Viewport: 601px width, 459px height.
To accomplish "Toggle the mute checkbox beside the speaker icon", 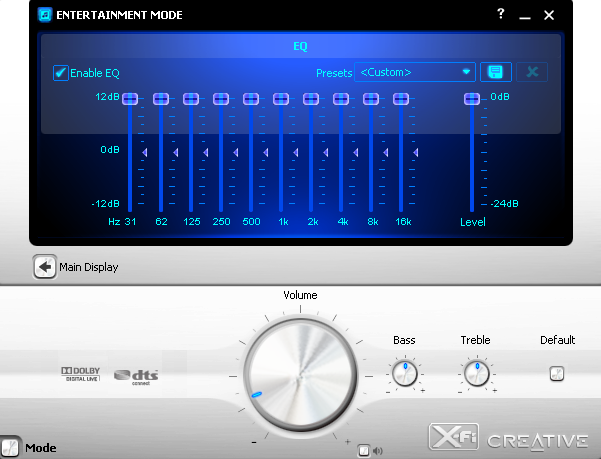I will click(x=364, y=451).
